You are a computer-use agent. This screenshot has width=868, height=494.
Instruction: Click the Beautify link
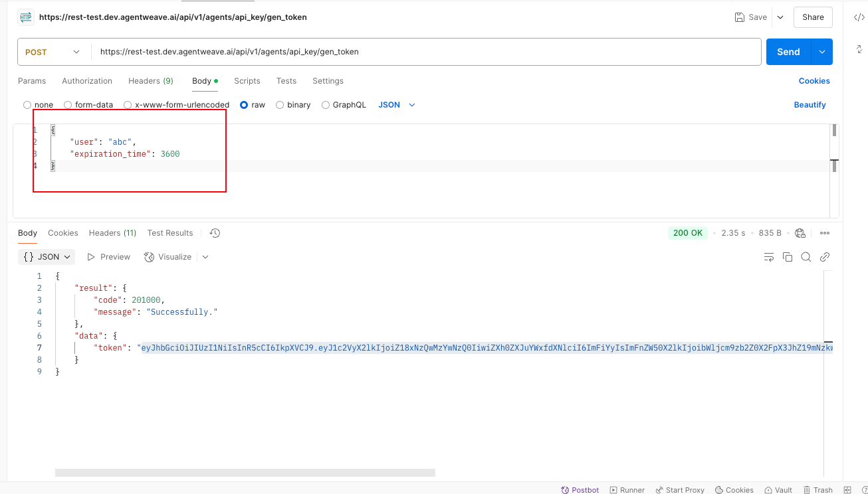(810, 105)
